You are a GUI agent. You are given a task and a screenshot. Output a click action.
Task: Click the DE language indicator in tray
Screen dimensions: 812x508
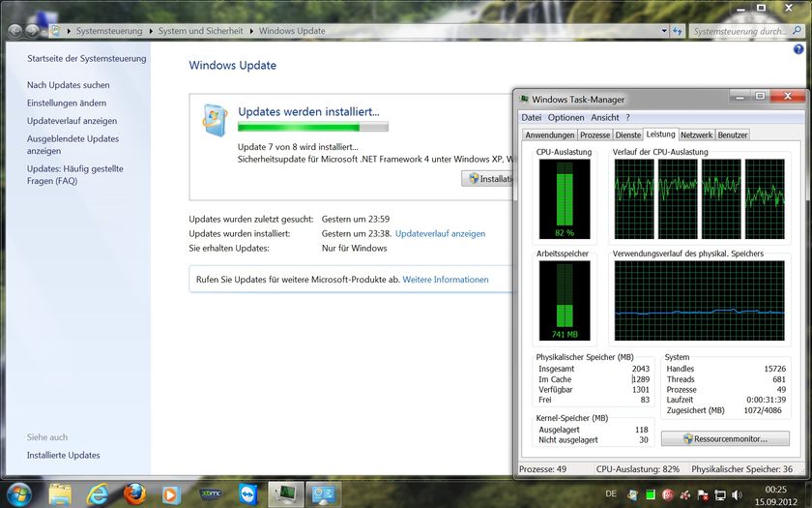point(611,493)
